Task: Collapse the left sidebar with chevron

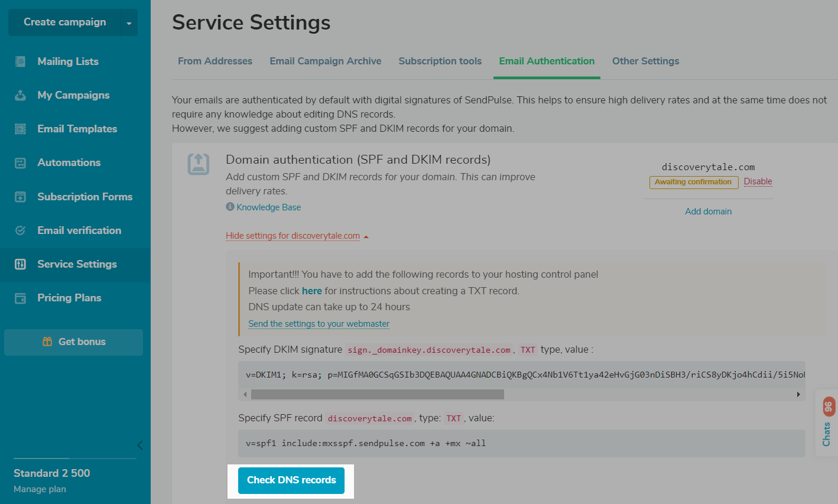Action: click(139, 445)
